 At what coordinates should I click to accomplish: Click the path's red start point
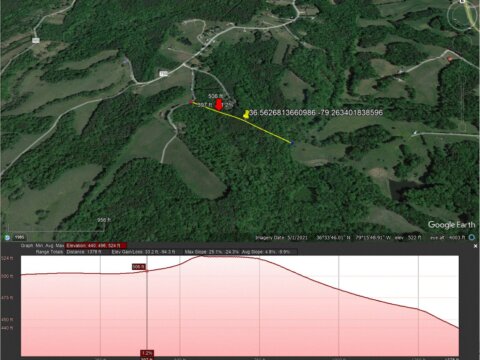(191, 102)
